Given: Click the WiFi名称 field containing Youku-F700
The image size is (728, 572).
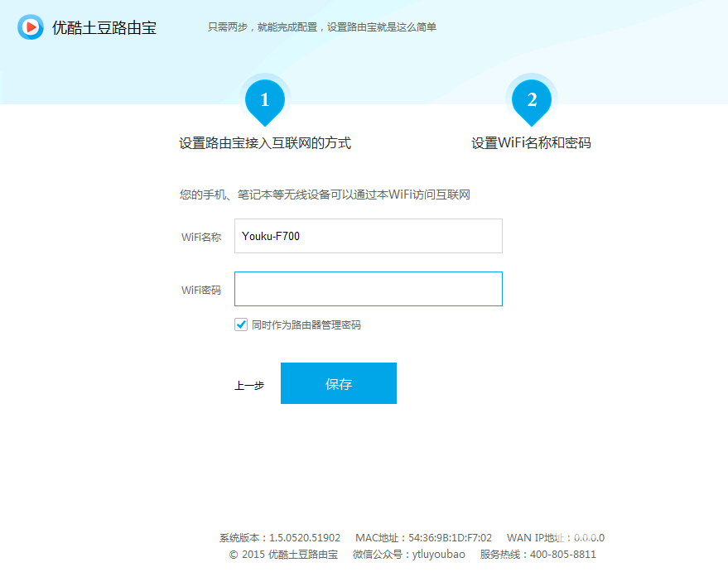Looking at the screenshot, I should click(369, 236).
